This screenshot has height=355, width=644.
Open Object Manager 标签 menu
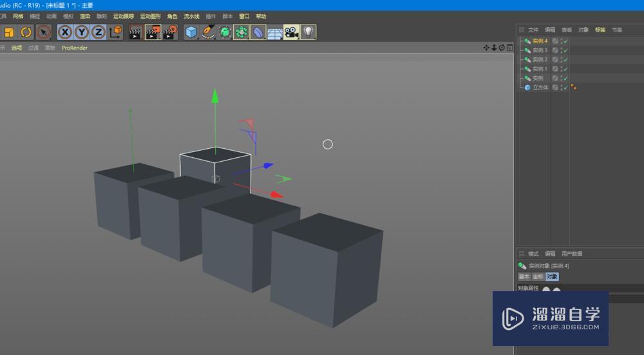point(600,30)
